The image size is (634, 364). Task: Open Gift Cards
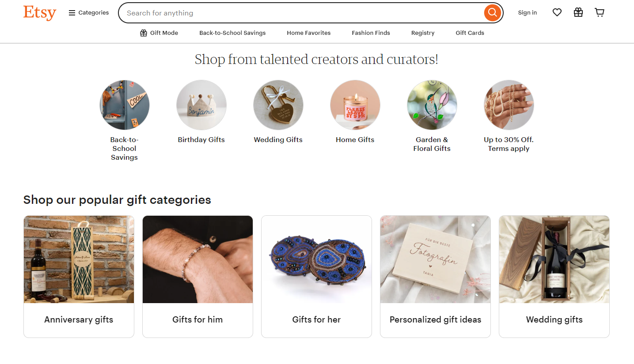coord(469,33)
